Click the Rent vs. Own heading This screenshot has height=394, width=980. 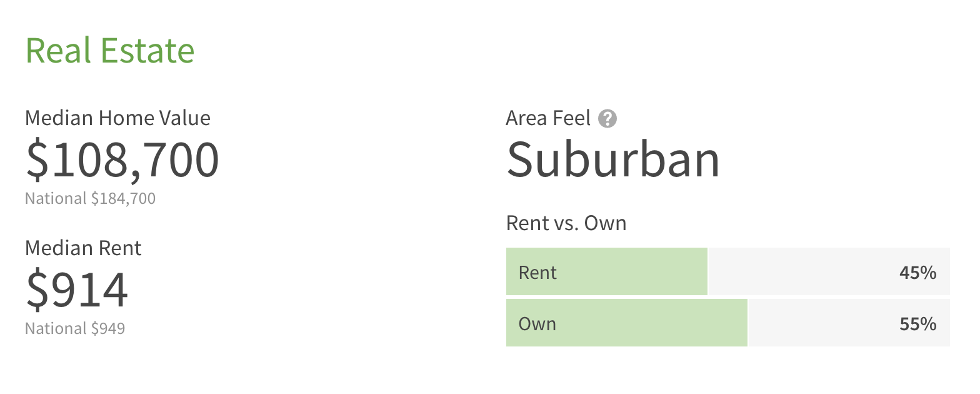pyautogui.click(x=566, y=223)
